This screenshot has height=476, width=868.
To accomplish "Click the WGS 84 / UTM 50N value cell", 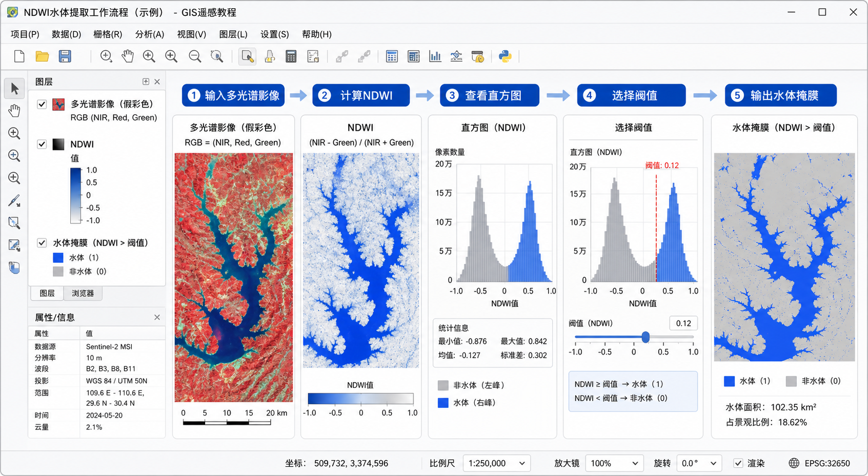I will 117,381.
